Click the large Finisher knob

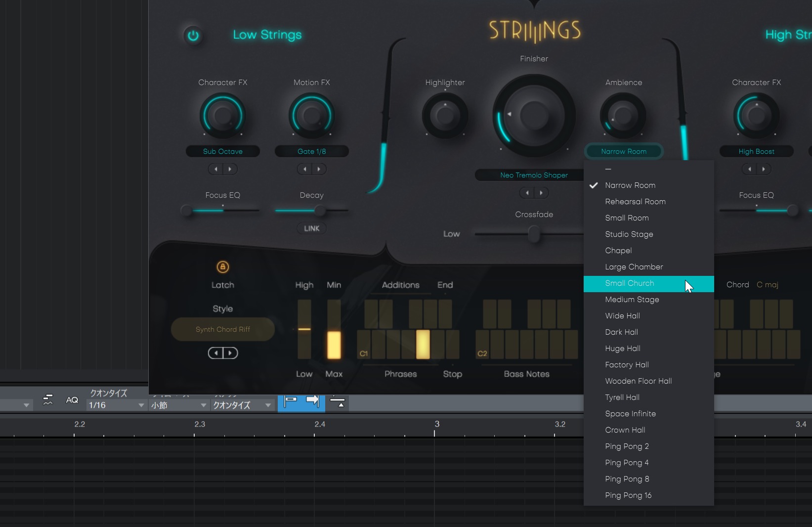[534, 116]
